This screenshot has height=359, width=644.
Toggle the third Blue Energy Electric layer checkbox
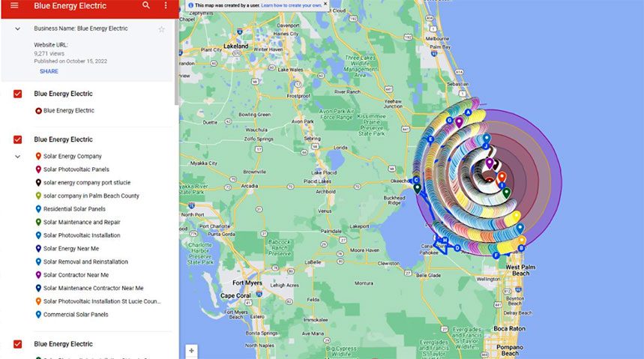[x=18, y=344]
